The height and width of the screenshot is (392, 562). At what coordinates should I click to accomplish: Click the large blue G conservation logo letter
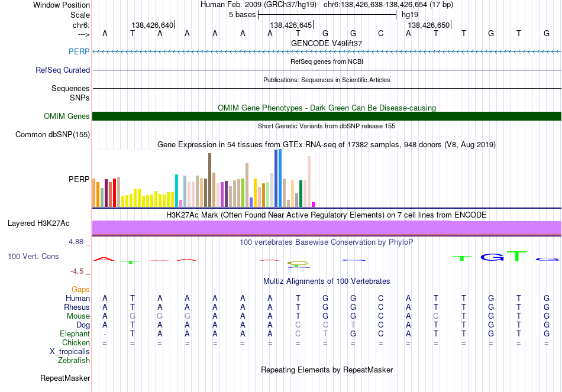492,257
